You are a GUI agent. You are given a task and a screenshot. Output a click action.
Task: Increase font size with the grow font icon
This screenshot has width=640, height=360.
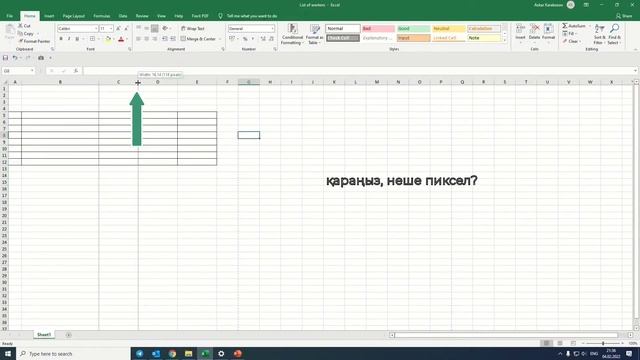point(118,29)
